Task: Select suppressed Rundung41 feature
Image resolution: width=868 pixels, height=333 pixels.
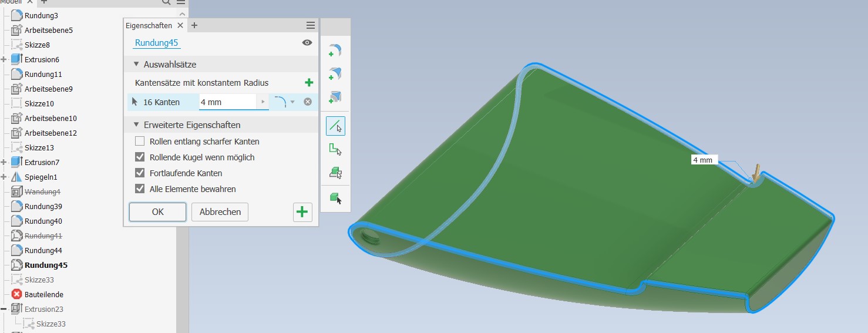Action: pos(43,236)
